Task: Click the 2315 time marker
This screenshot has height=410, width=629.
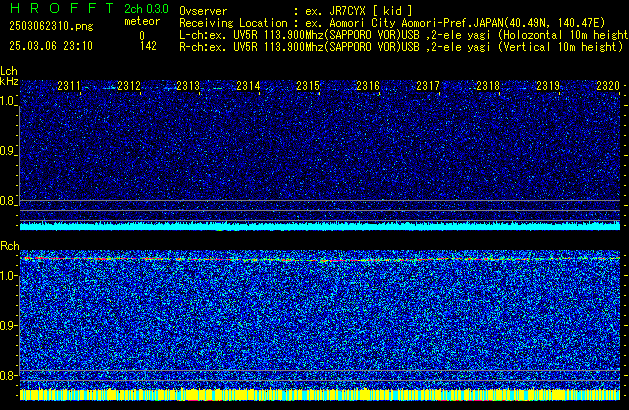Action: coord(308,86)
